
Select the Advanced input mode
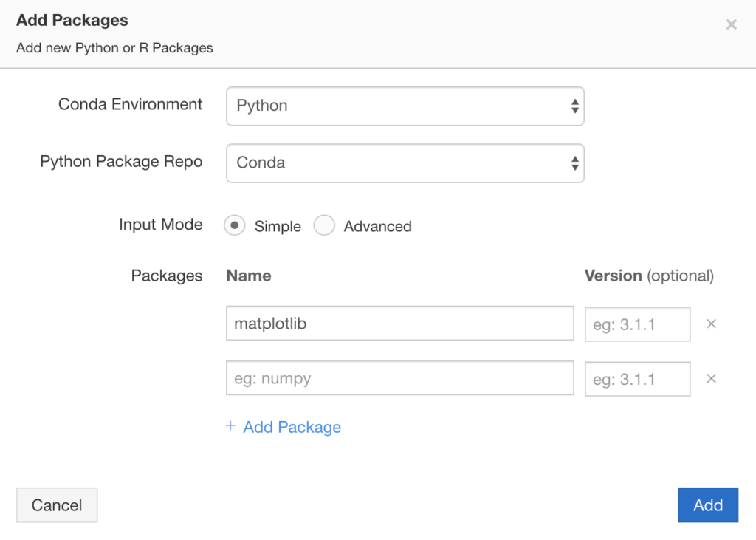[325, 226]
